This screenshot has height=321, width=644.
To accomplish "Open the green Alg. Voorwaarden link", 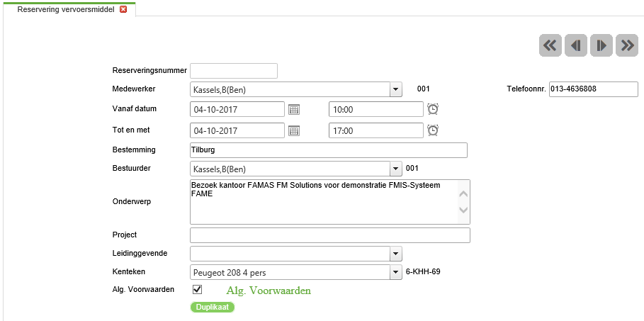I will tap(269, 291).
